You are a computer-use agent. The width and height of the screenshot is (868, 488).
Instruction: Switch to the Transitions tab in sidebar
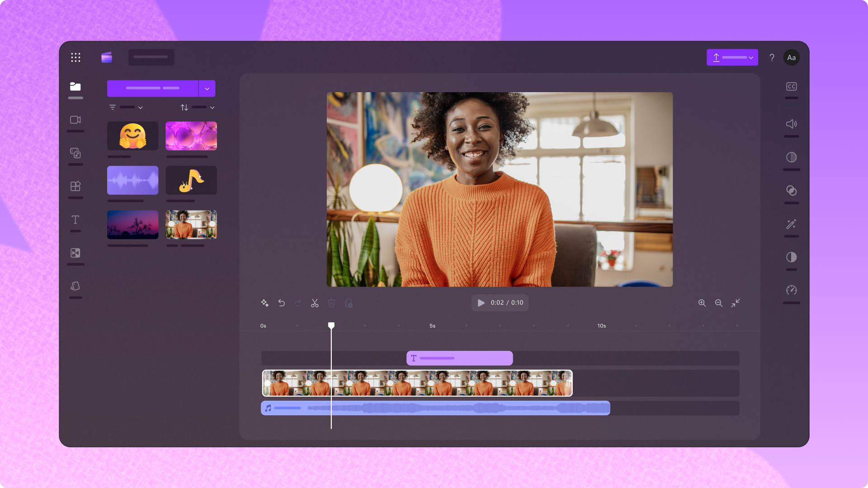click(x=75, y=253)
